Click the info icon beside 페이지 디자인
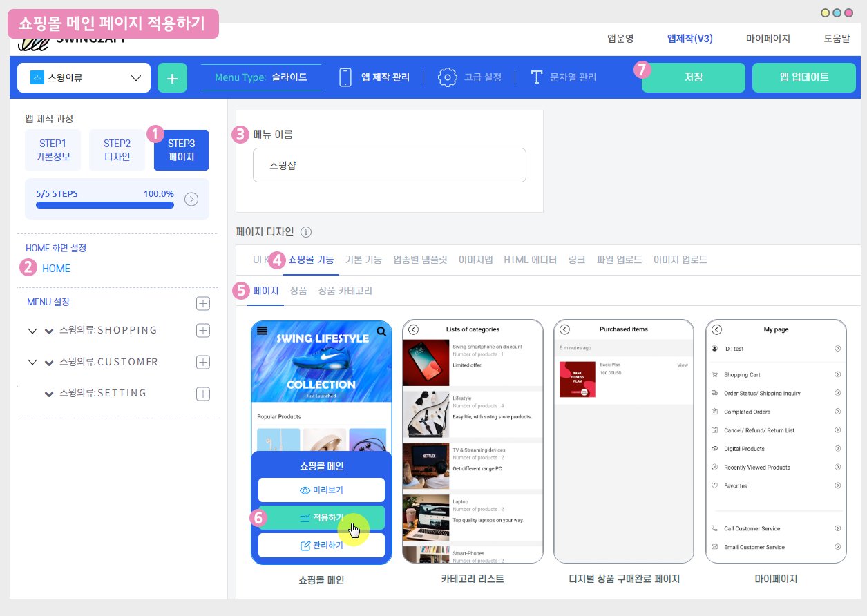 (306, 232)
